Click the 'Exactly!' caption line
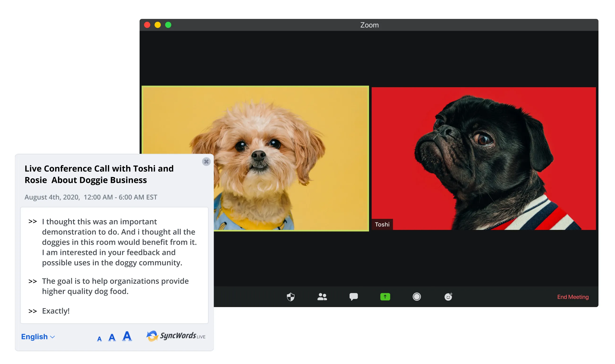Viewport: 615px width, 364px height. [56, 311]
